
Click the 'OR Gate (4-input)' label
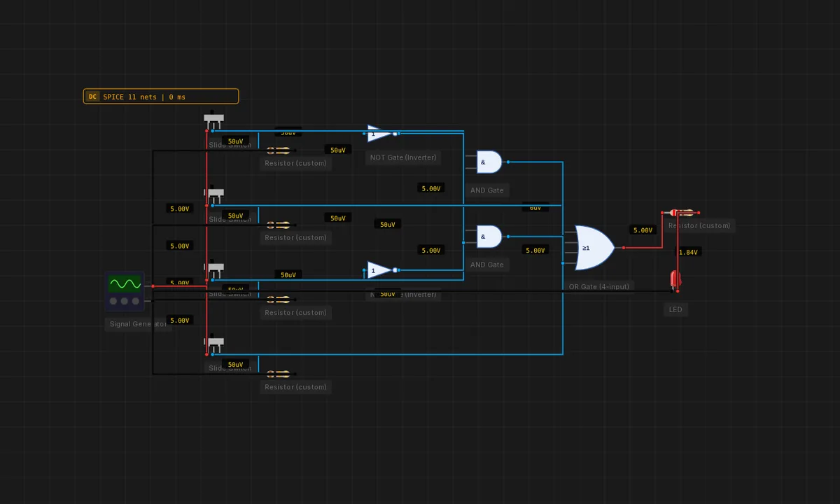point(598,287)
